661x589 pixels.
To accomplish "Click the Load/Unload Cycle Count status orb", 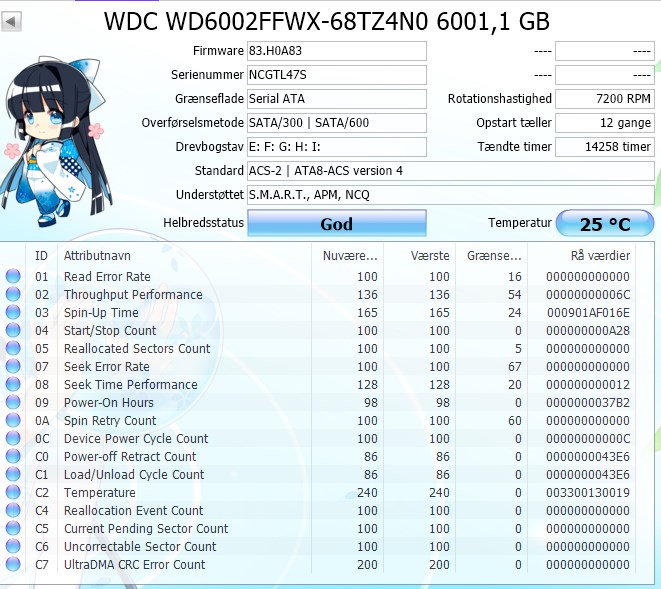I will tap(13, 474).
